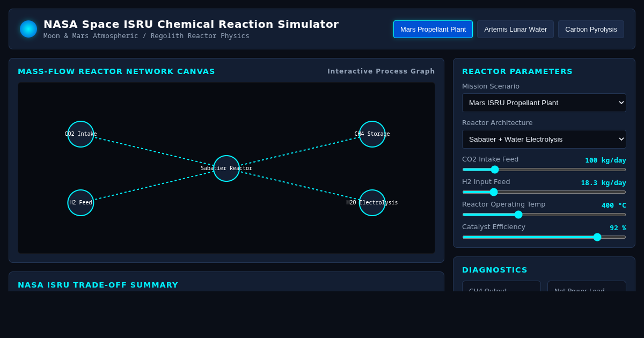Click the H2 Input Feed label
This screenshot has width=644, height=338.
486,181
